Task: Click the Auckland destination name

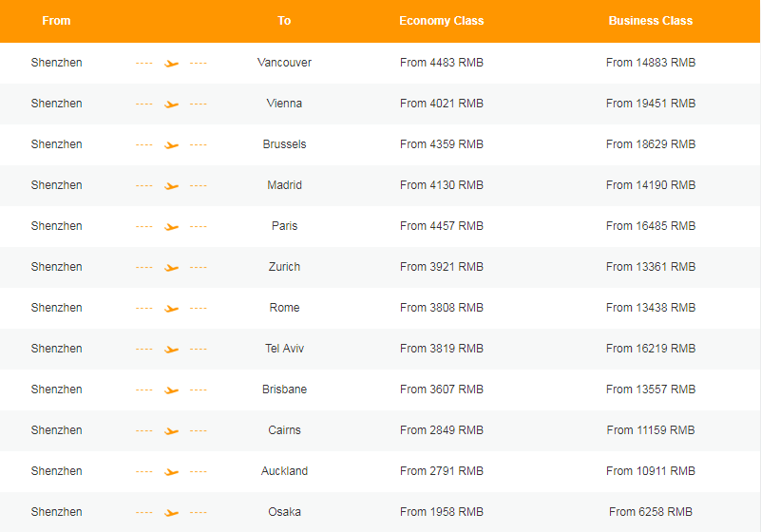Action: [284, 471]
